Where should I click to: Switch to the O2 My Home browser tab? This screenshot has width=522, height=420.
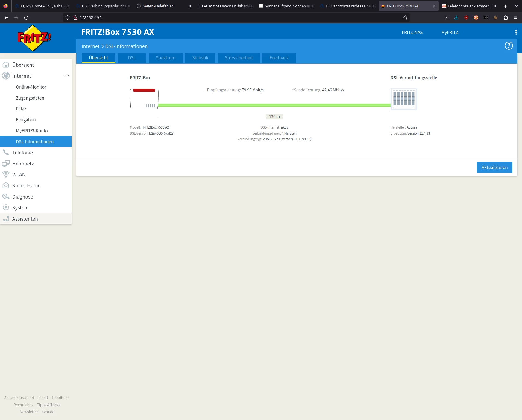[42, 6]
